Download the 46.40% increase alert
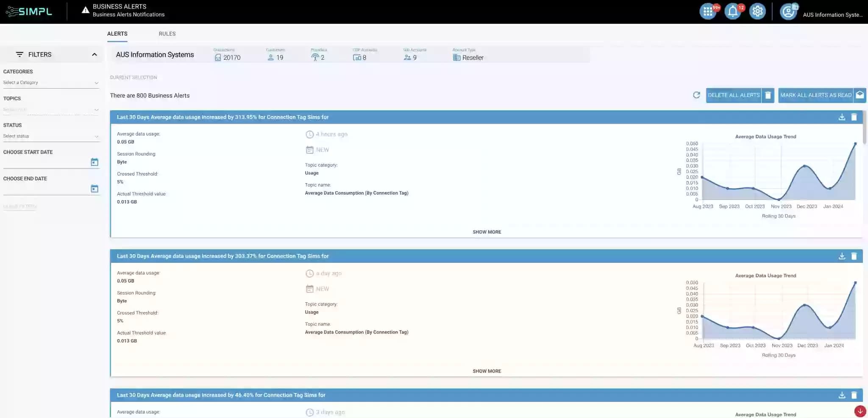The width and height of the screenshot is (868, 418). 842,395
